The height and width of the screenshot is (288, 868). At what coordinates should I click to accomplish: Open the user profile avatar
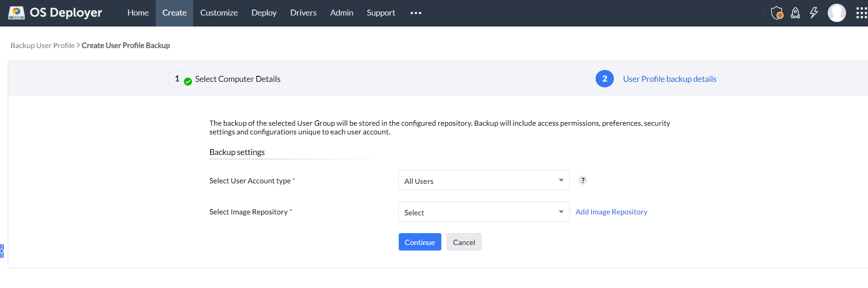837,13
